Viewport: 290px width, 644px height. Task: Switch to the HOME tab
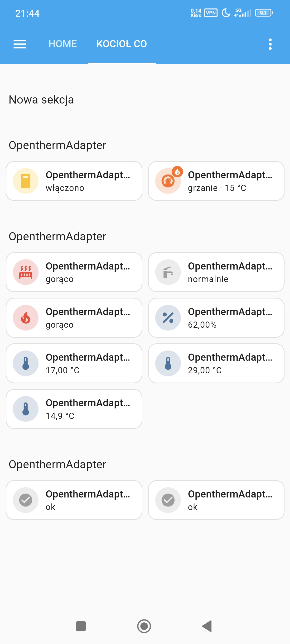coord(63,44)
